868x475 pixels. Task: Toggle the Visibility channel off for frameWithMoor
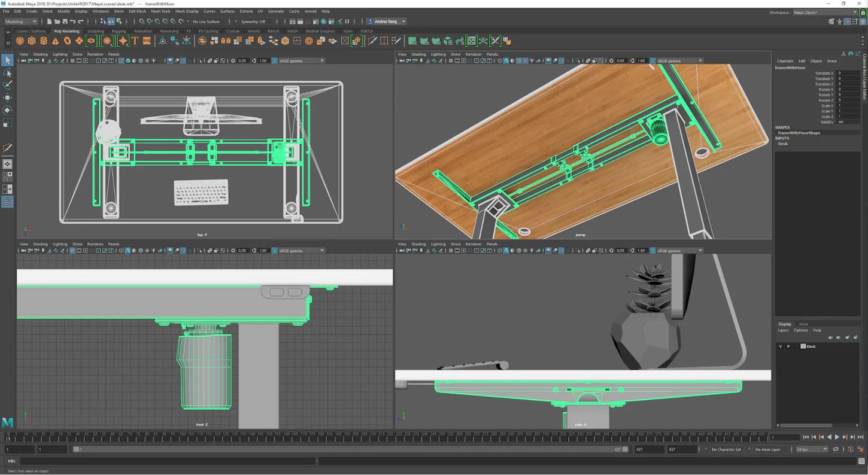tap(840, 122)
